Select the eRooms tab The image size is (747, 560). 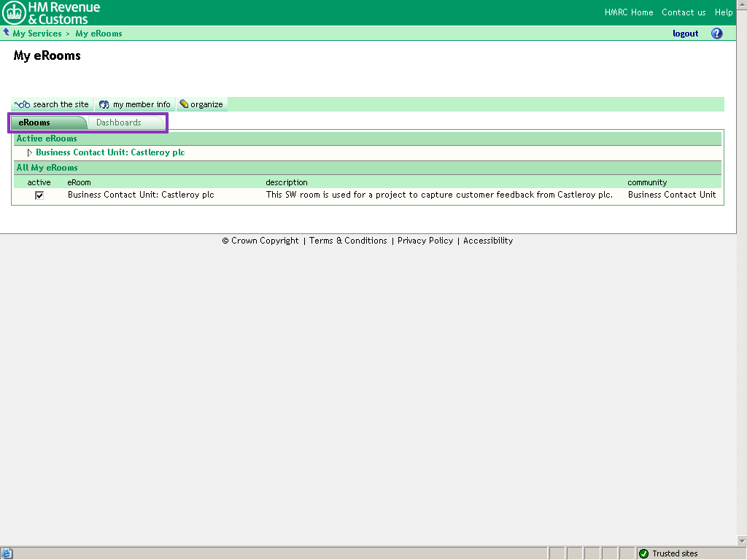point(35,122)
